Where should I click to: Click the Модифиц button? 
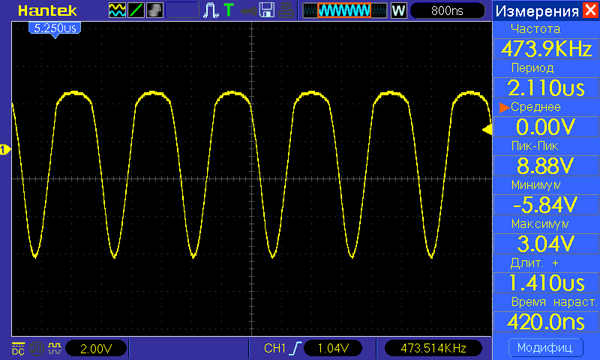(546, 348)
